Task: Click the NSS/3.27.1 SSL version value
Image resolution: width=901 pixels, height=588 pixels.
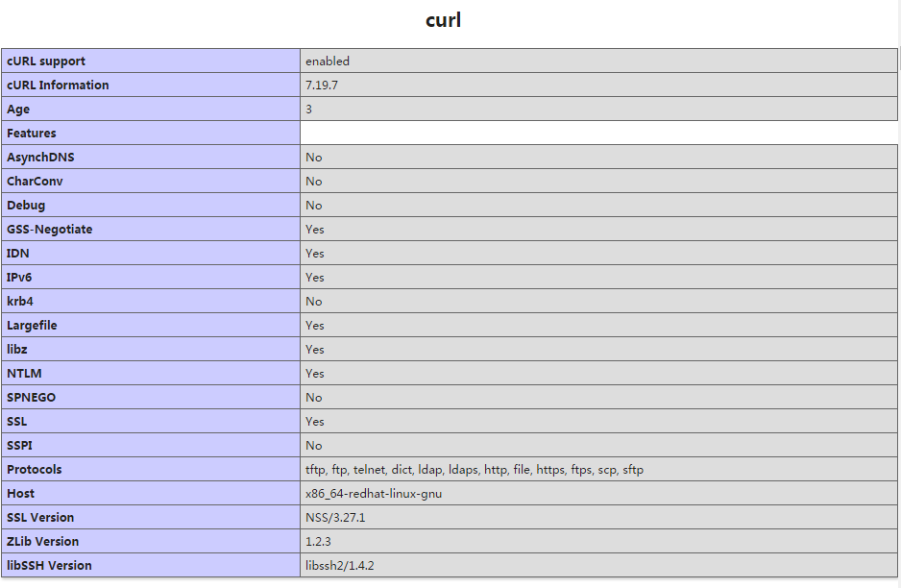Action: [335, 517]
